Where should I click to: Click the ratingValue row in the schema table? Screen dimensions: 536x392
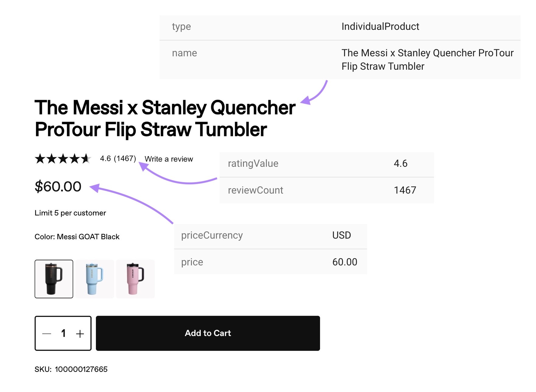click(326, 163)
